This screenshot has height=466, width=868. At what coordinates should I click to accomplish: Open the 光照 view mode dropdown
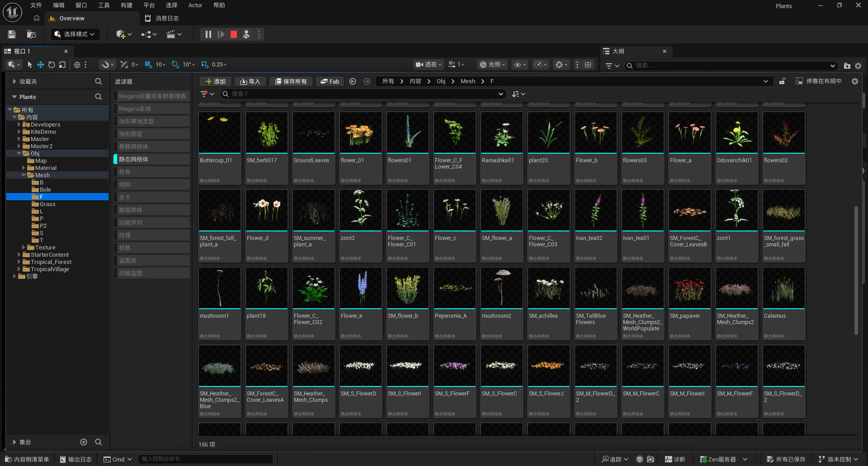click(x=492, y=65)
